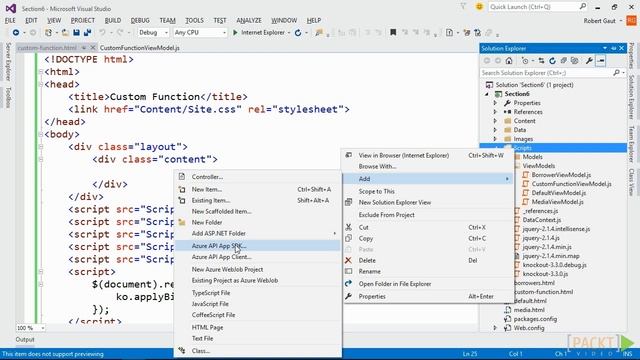Screen dimensions: 640x360
Task: Click the Home icon in Solution Explorer
Action: tap(509, 61)
